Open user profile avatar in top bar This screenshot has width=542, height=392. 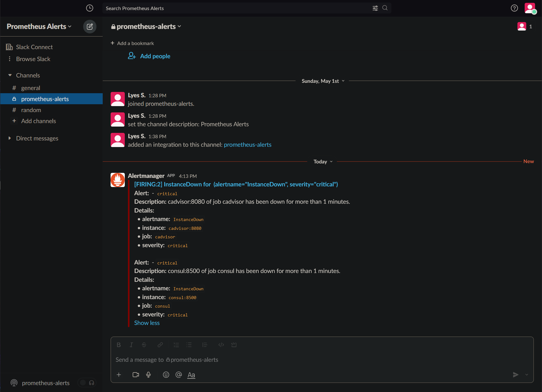pyautogui.click(x=530, y=8)
